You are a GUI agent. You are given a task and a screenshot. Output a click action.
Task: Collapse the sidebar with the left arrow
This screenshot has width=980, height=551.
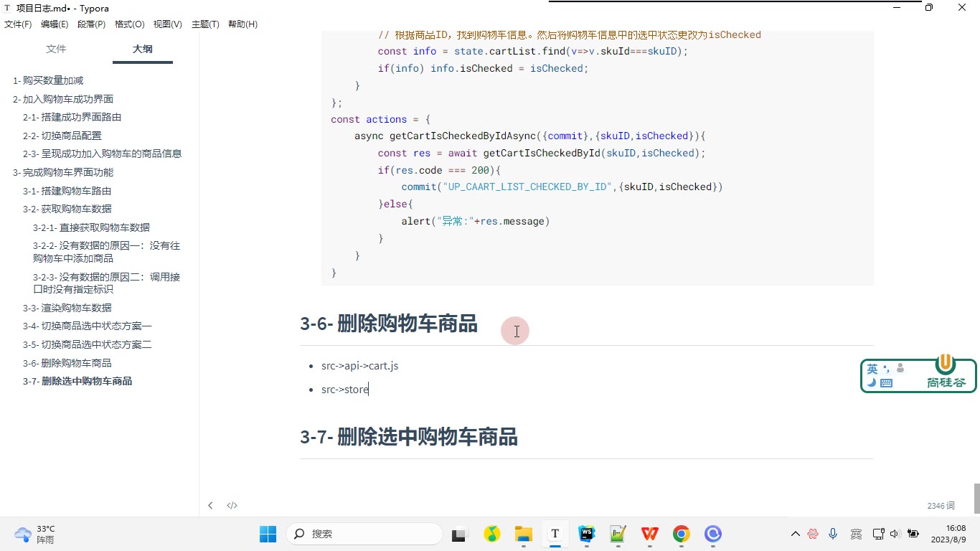[210, 505]
